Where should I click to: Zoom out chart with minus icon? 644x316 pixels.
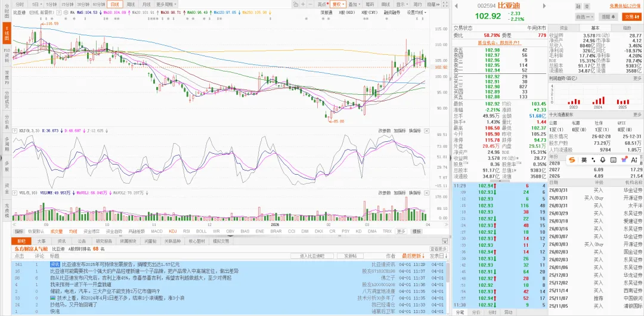(311, 4)
